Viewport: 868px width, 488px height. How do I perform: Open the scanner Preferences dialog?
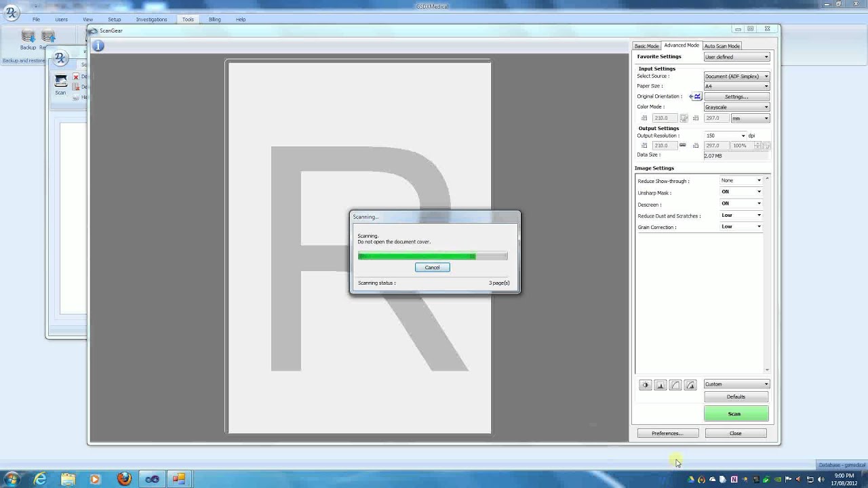point(667,433)
